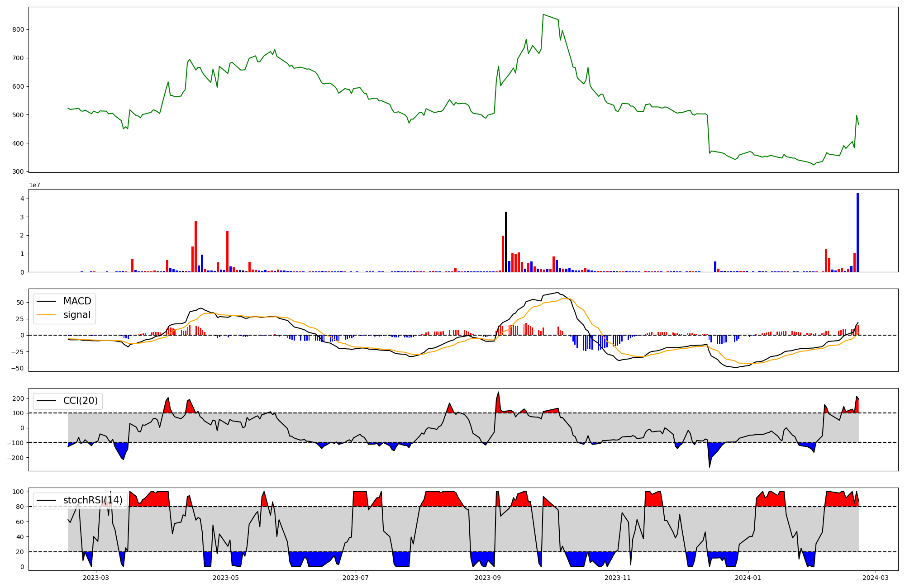Click the orange signal legend line sample
905x588 pixels.
coord(46,315)
